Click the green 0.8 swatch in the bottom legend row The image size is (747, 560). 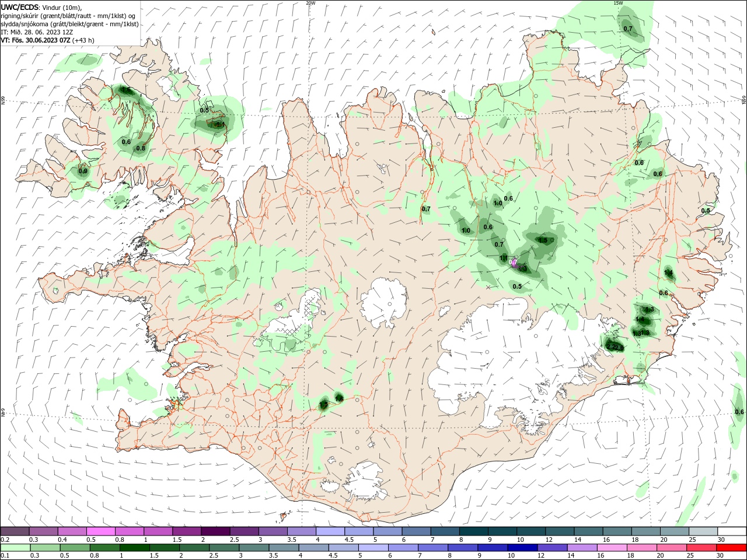coord(106,547)
